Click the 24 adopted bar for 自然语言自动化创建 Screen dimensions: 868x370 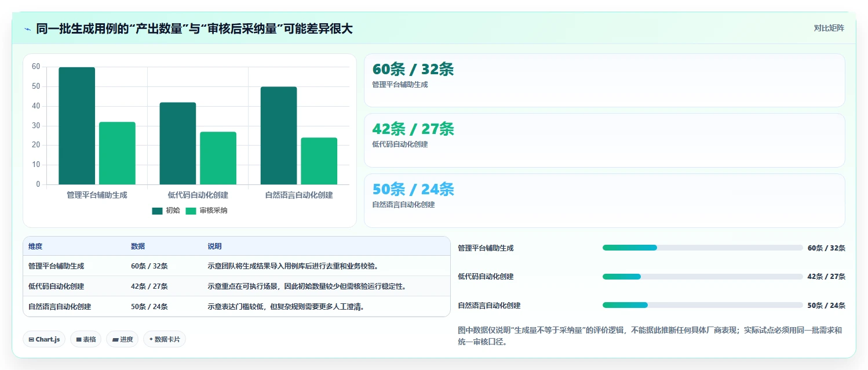[319, 161]
